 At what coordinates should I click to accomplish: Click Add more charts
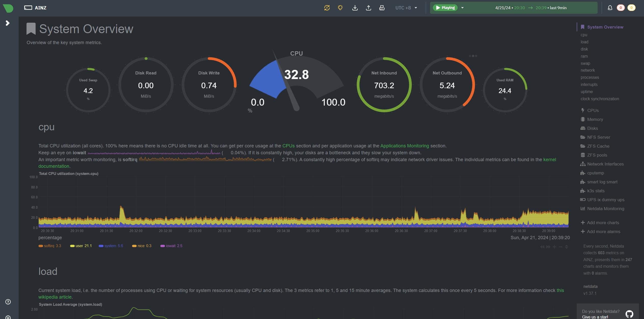(x=603, y=223)
